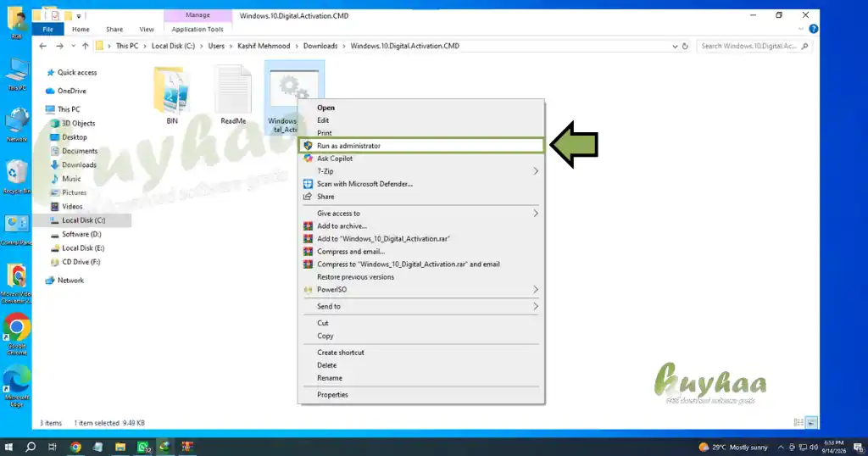Select Software (D:) drive
The height and width of the screenshot is (456, 868).
(81, 234)
